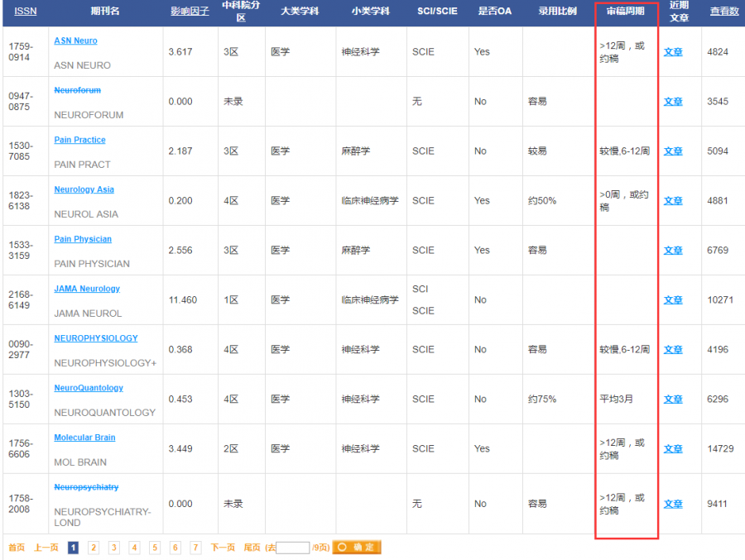Click 文章 link in the Neurology Asia row
Image resolution: width=745 pixels, height=560 pixels.
[x=673, y=201]
